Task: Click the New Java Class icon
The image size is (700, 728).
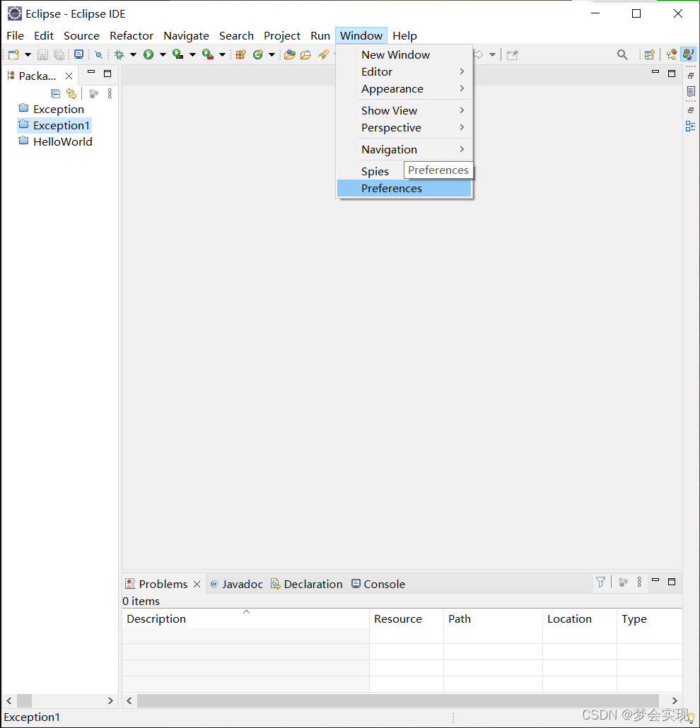Action: click(x=258, y=55)
